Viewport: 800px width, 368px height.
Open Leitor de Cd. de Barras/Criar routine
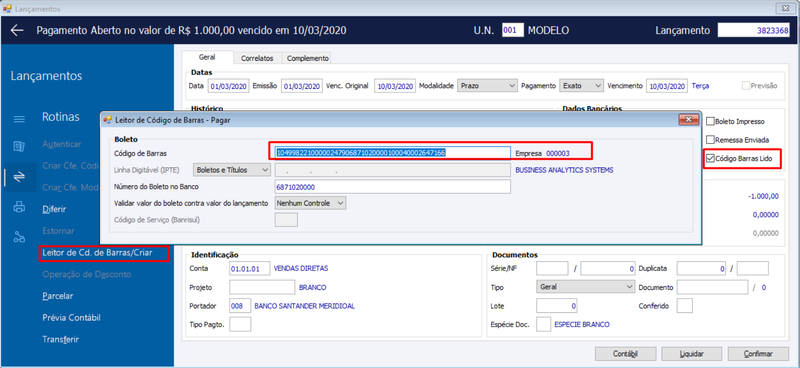point(97,253)
